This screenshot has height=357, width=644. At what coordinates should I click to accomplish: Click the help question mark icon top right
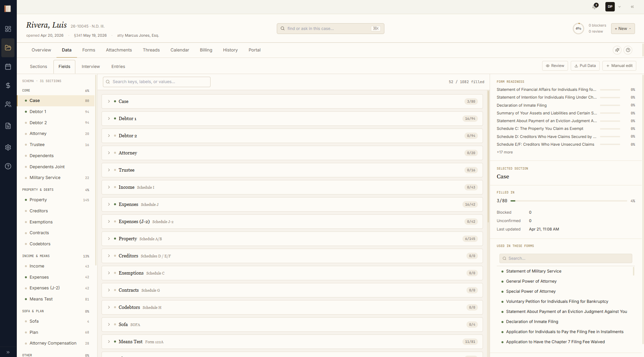(629, 50)
